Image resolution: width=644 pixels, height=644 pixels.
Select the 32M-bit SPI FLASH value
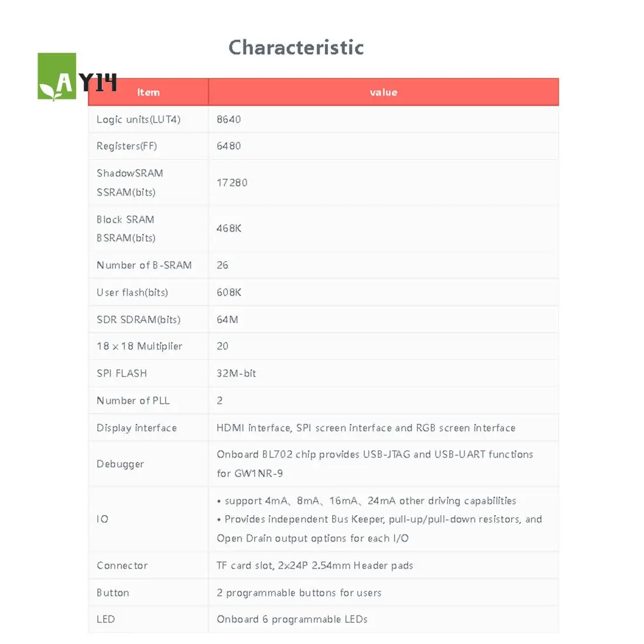click(x=237, y=374)
